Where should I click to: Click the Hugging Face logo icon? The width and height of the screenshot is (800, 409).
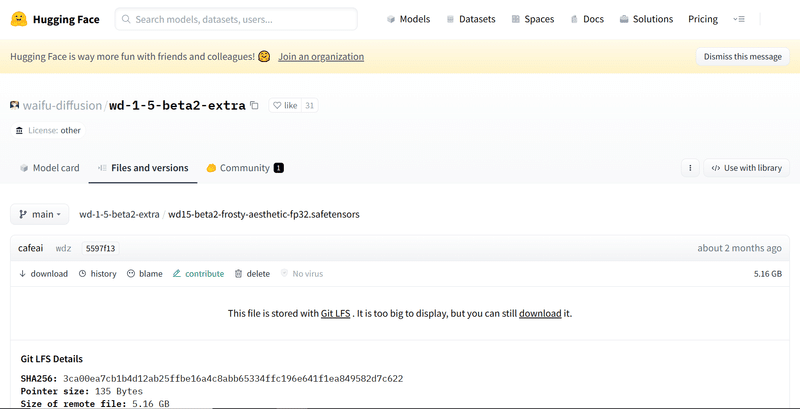tap(19, 19)
